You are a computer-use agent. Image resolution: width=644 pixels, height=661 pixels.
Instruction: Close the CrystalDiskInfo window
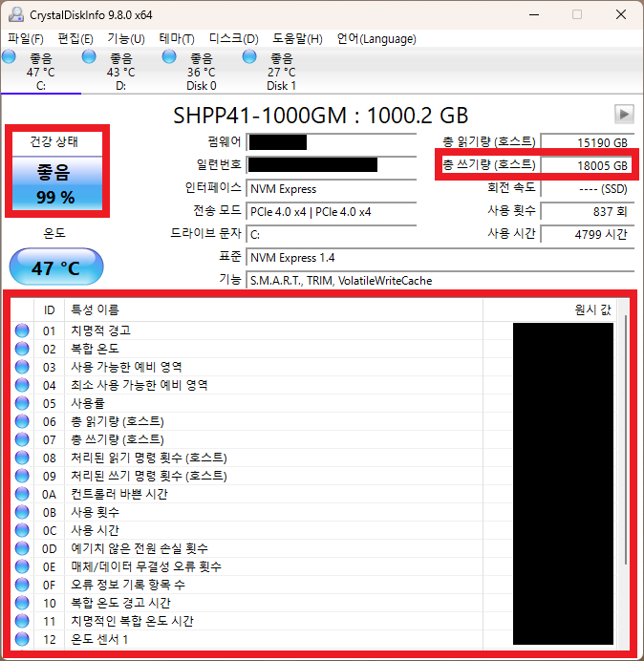point(621,14)
